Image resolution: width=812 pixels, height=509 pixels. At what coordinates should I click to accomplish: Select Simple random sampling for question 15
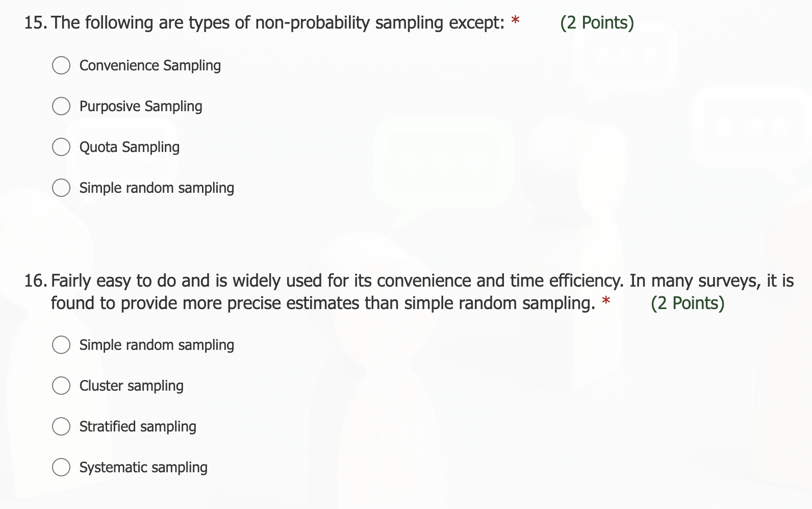point(61,187)
